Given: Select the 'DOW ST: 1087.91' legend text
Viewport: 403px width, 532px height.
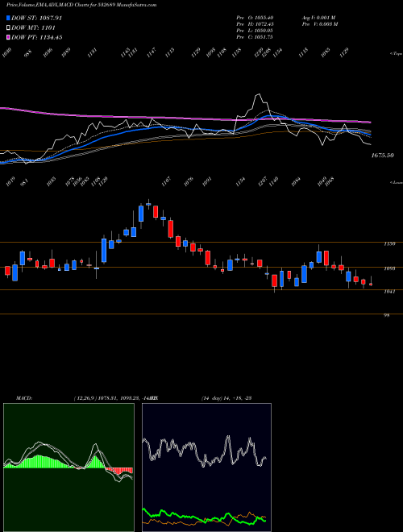Looking at the screenshot, I should pos(36,18).
